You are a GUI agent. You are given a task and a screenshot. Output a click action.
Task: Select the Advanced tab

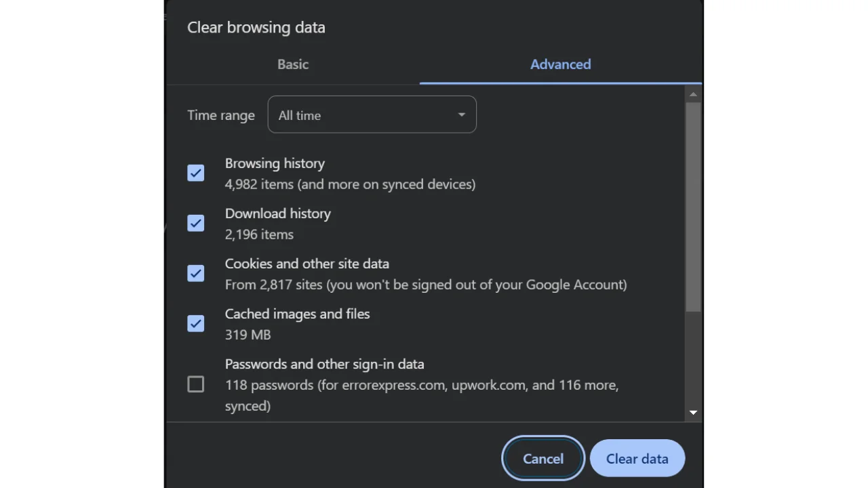560,64
